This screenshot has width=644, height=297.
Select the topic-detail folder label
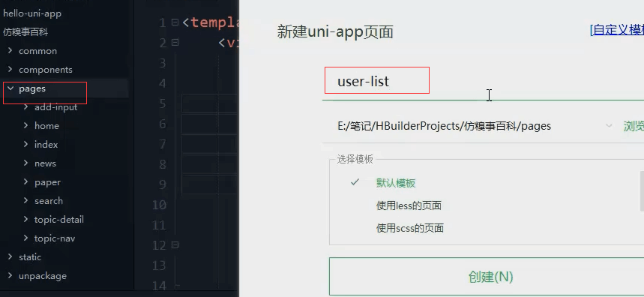[59, 220]
